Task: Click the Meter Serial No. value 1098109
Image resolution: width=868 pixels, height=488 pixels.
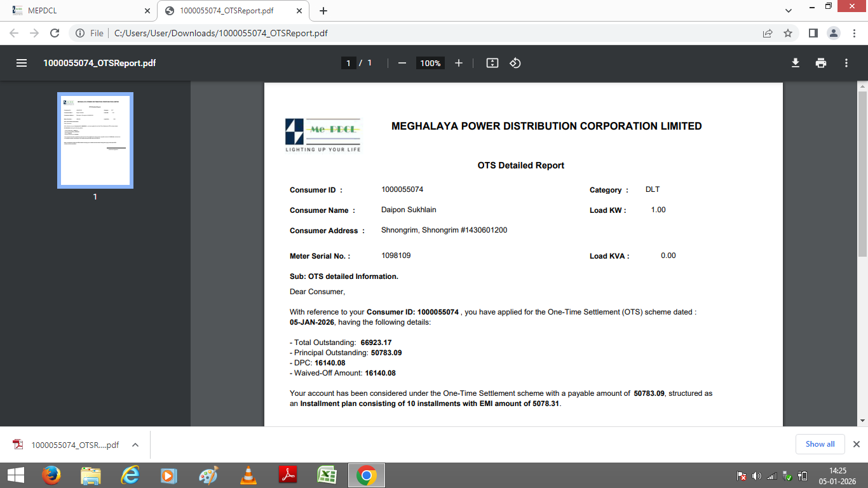Action: point(396,255)
